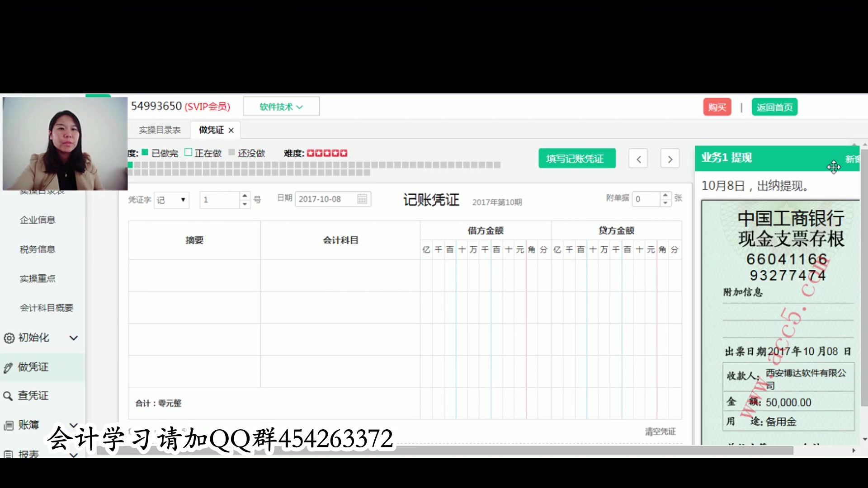Click the 填写记账凭证 green button
The height and width of the screenshot is (488, 868).
pos(577,158)
